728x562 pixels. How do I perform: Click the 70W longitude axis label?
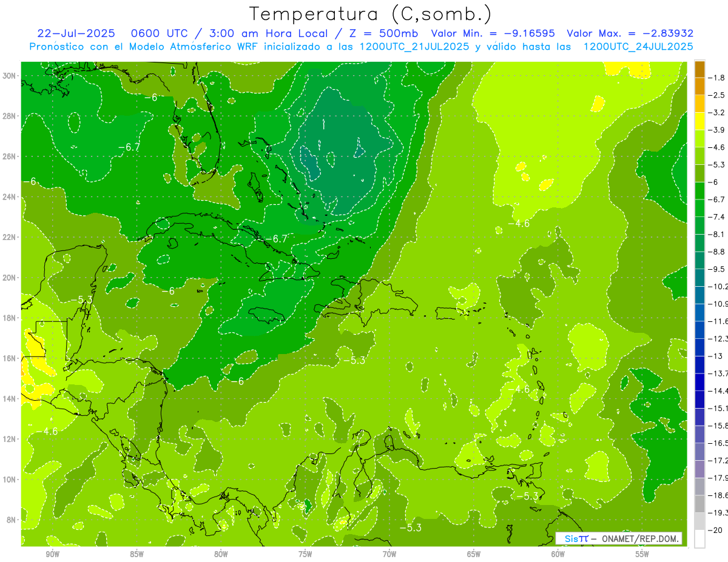click(x=389, y=555)
